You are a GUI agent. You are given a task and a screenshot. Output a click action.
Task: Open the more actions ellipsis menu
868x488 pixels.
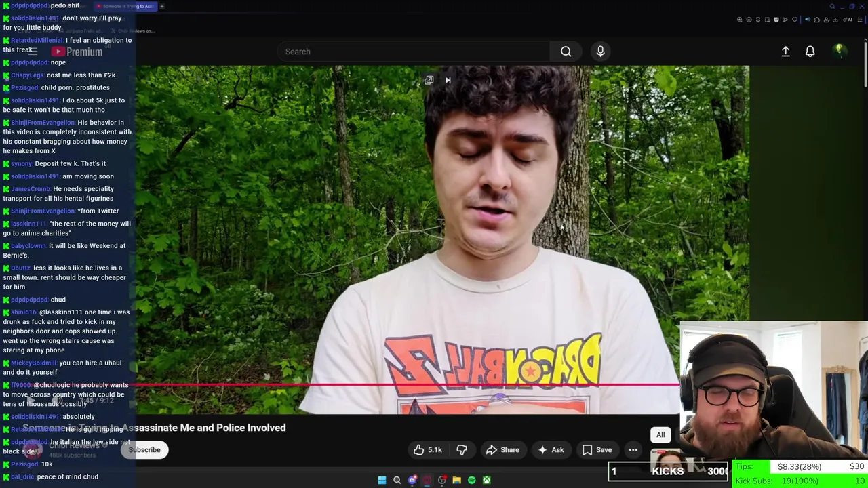[633, 450]
